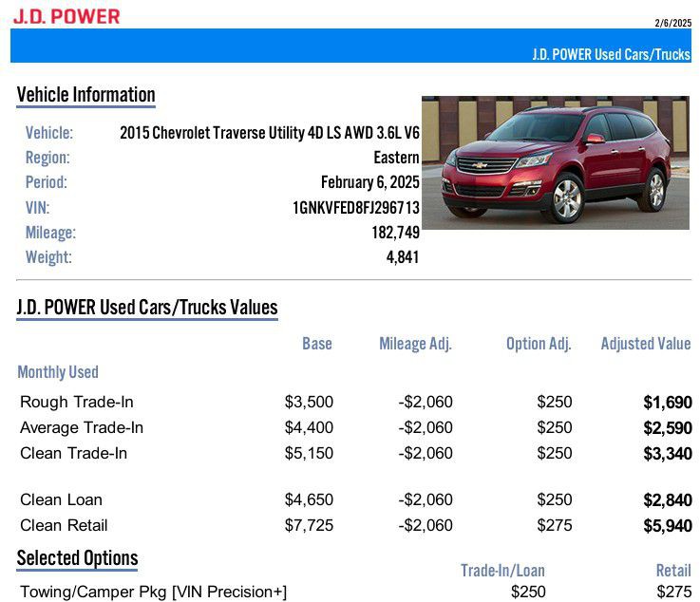
Task: Click the red Chevrolet Traverse photo
Action: 556,162
